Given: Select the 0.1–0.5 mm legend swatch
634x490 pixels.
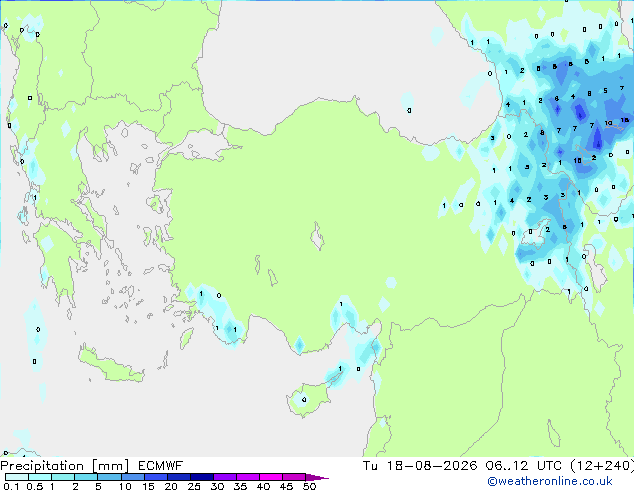Looking at the screenshot, I should [x=17, y=477].
